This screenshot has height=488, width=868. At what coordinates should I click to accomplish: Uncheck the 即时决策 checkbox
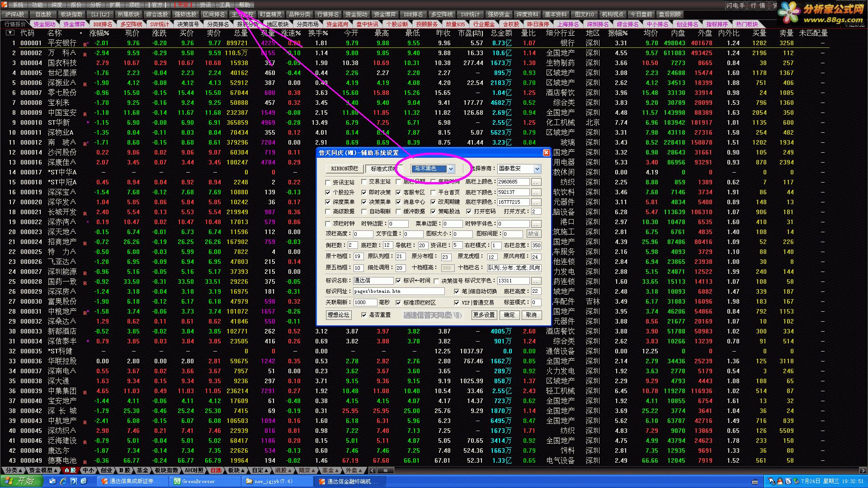click(364, 192)
